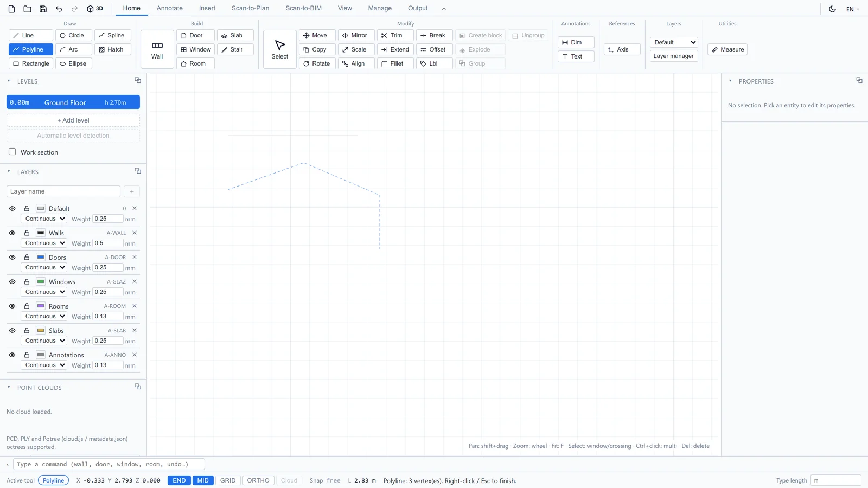This screenshot has height=488, width=868.
Task: Select the Hatch tool
Action: pyautogui.click(x=113, y=49)
